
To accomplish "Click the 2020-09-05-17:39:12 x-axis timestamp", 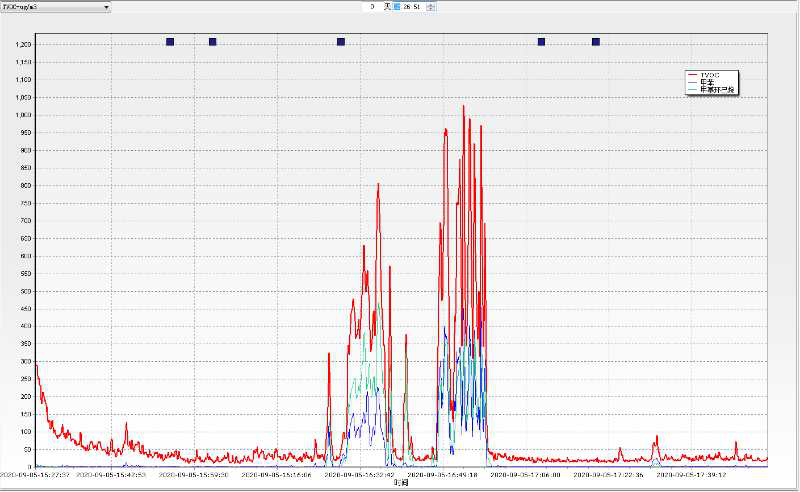I will 691,475.
